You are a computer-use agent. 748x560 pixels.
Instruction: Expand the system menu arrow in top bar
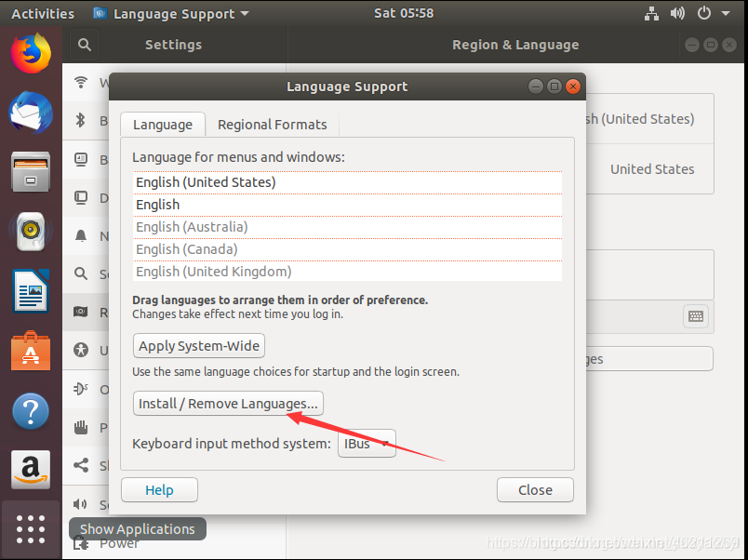726,13
